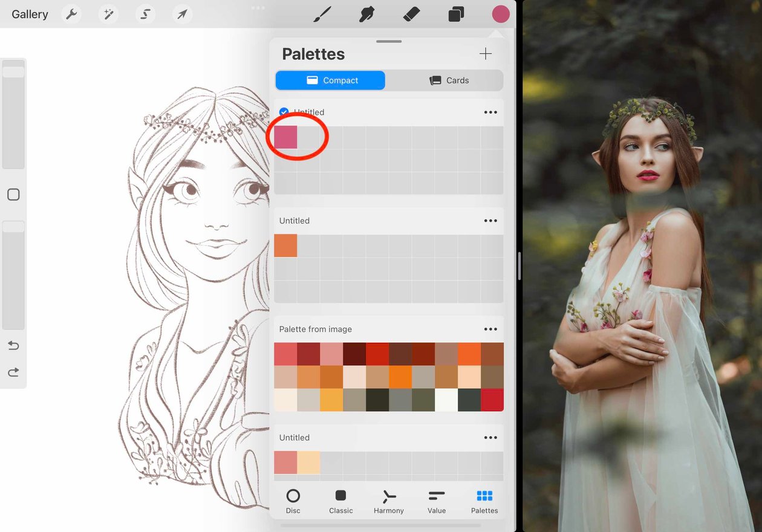Pick the near-white swatch in Palette from image
Viewport: 762px width, 532px height.
click(446, 400)
